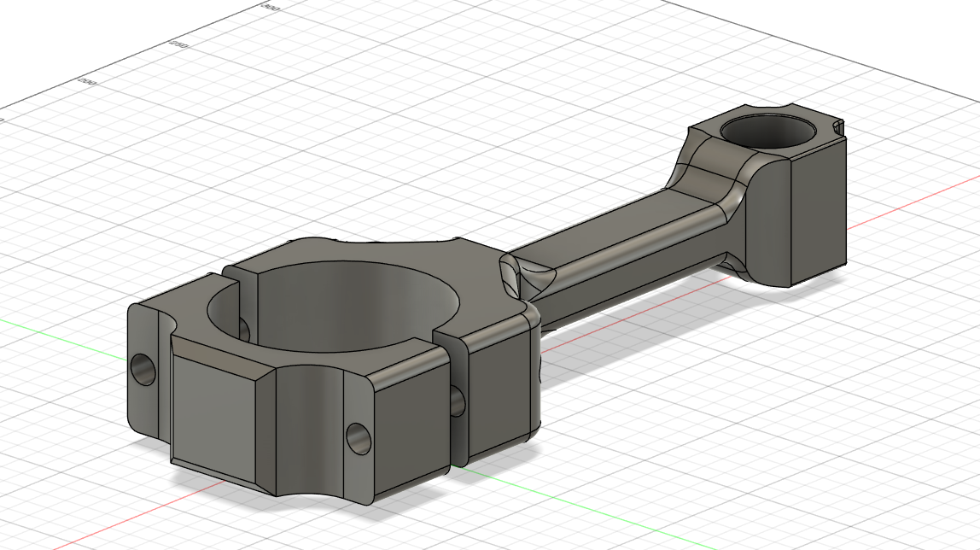The image size is (980, 550).
Task: Click the bolt hole on the front cap's right side
Action: (359, 438)
